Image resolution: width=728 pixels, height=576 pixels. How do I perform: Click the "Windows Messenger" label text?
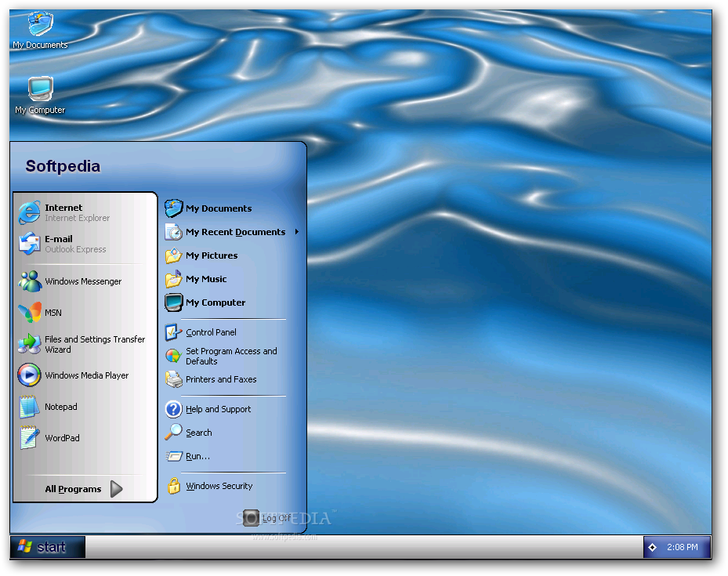click(x=83, y=281)
